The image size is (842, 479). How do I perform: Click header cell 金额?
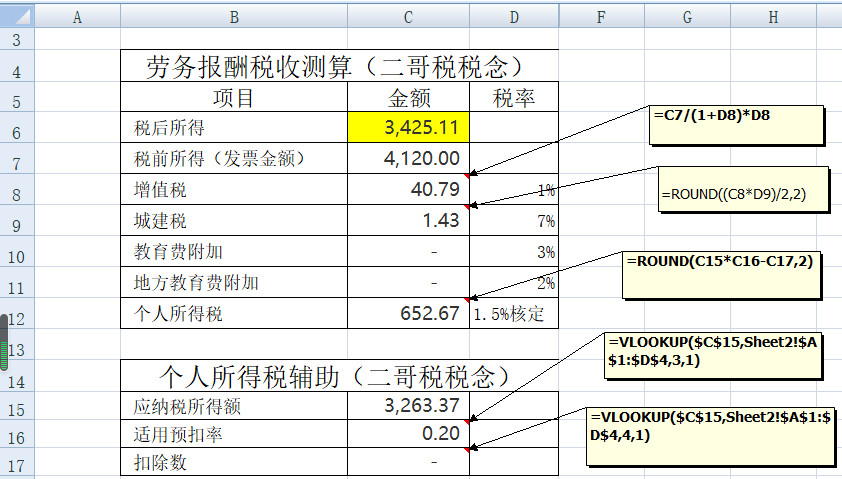(409, 97)
